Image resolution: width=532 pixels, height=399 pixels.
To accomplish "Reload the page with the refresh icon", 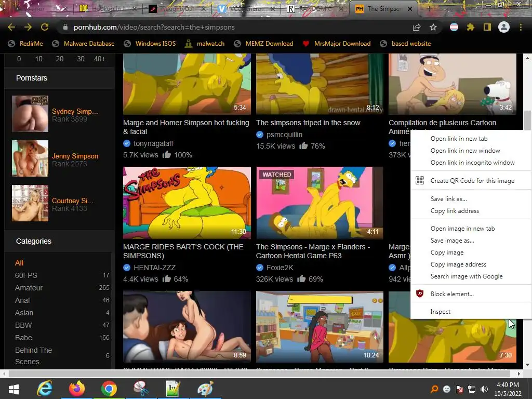I will [45, 27].
